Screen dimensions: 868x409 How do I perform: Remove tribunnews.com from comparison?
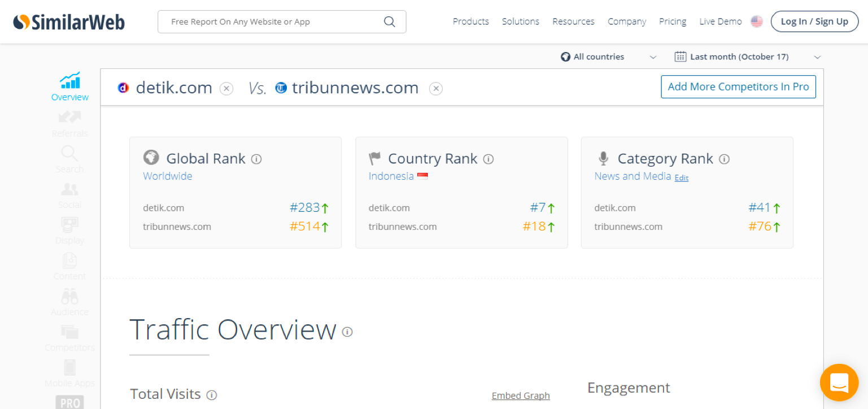(x=436, y=89)
